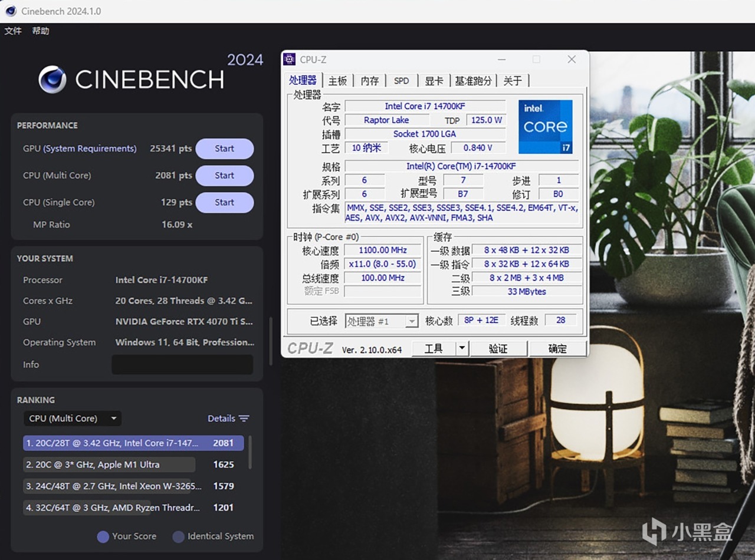
Task: Switch to the 显卡 tab in CPU-Z
Action: click(434, 81)
